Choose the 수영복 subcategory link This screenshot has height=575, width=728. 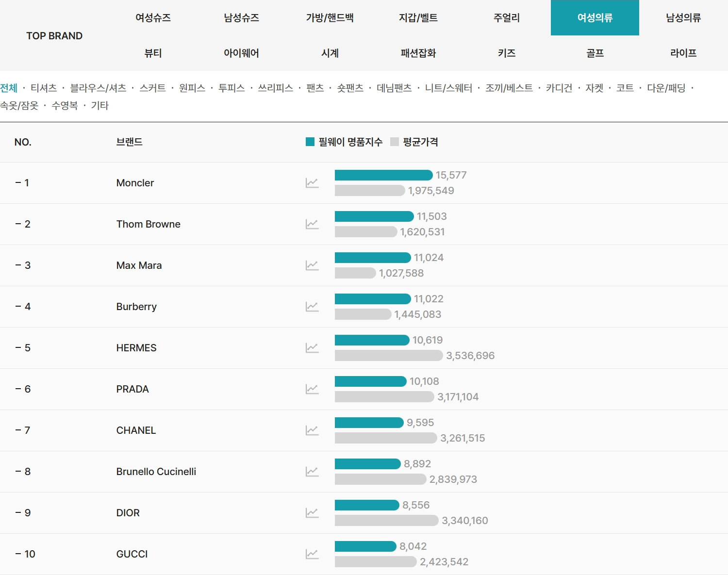point(65,105)
